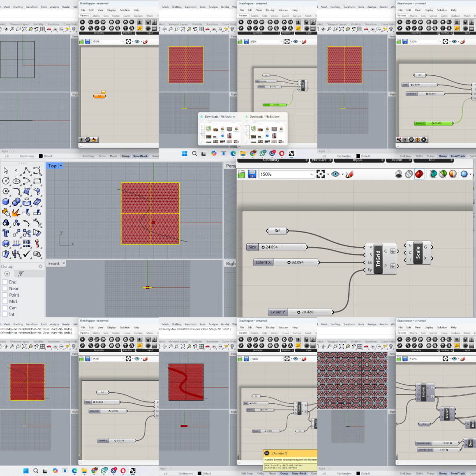
Task: Switch to wireframe preview mode in Grasshopper
Action: (x=409, y=174)
